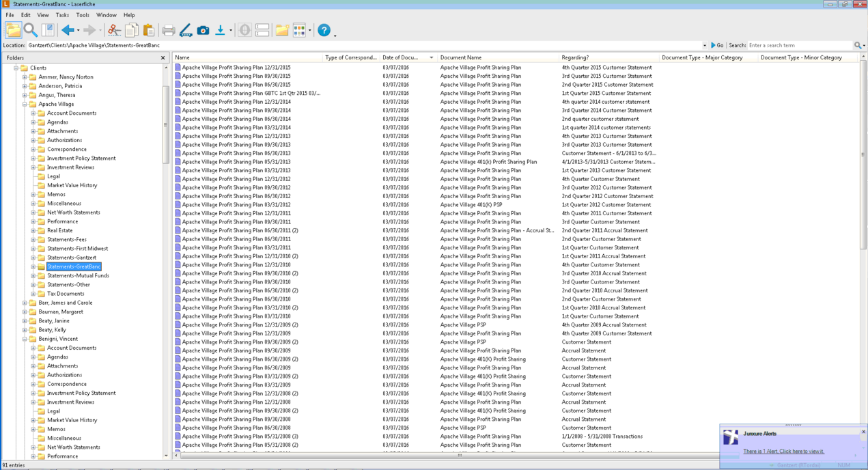The image size is (868, 470).
Task: Select Apache Village Profit Sharing Plan 06/30/2014
Action: (x=236, y=119)
